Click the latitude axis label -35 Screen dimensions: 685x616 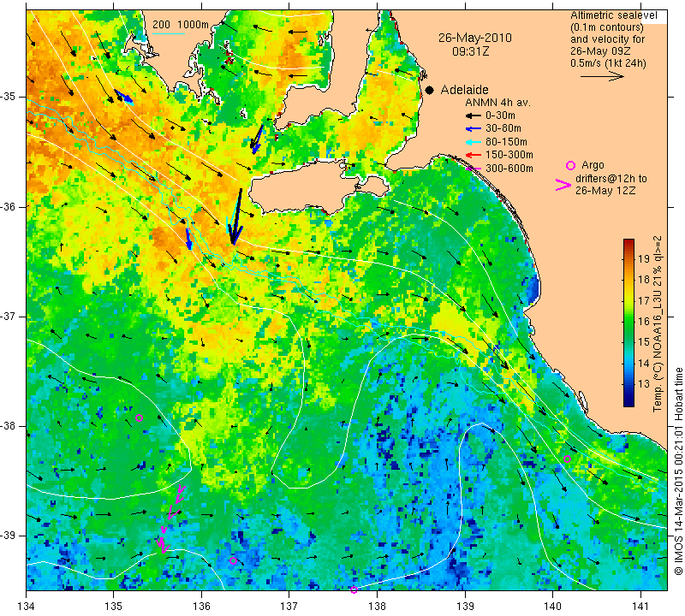(x=9, y=97)
